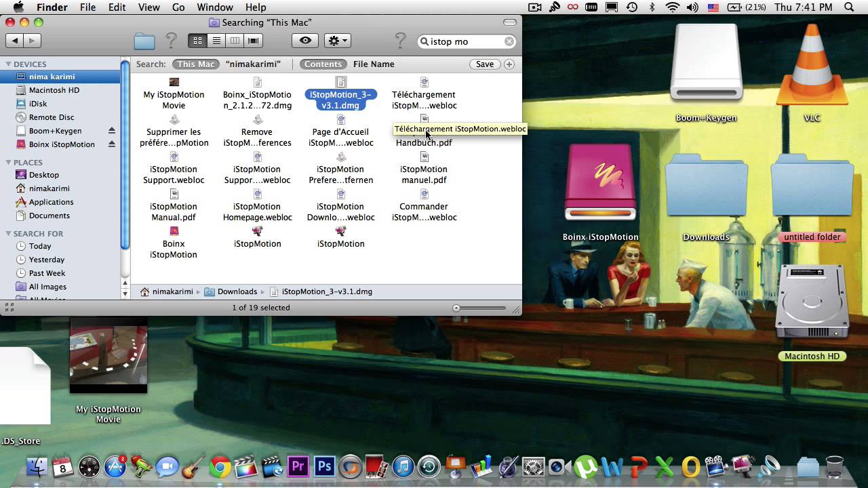Collapse the DEVICES sidebar section

8,64
